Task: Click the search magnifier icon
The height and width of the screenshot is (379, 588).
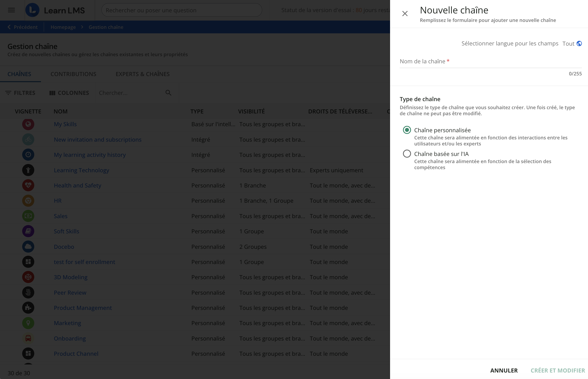Action: coord(168,93)
